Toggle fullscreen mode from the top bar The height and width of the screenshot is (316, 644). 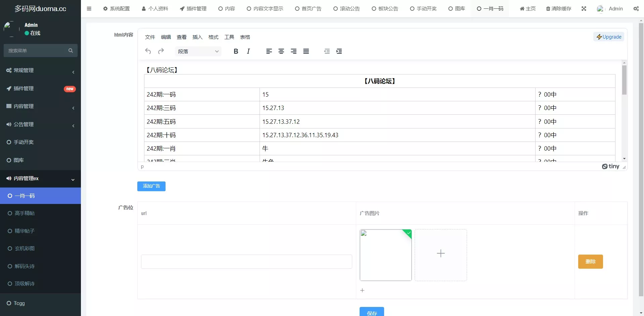coord(584,8)
